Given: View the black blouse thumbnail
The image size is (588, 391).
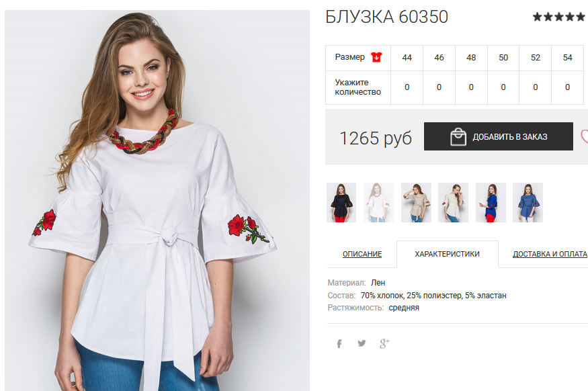Looking at the screenshot, I should coord(341,202).
